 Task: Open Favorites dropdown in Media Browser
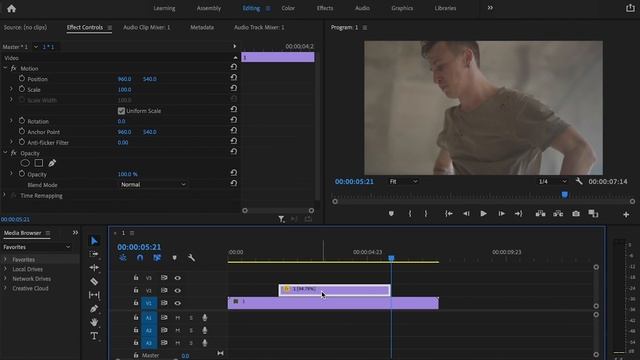pos(37,247)
